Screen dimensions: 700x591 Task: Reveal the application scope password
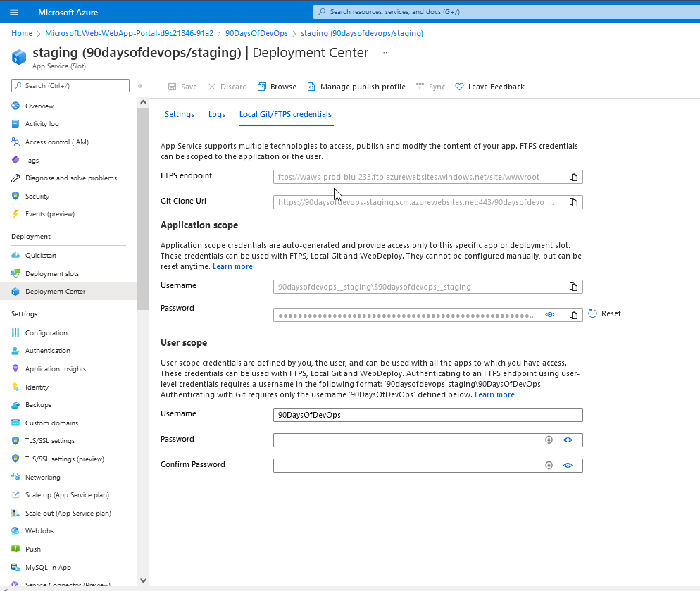point(550,315)
